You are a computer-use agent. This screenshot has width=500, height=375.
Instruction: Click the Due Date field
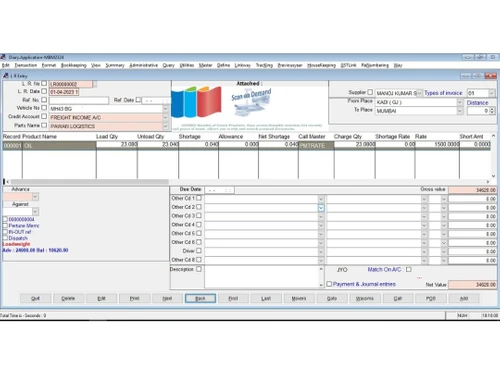[219, 190]
